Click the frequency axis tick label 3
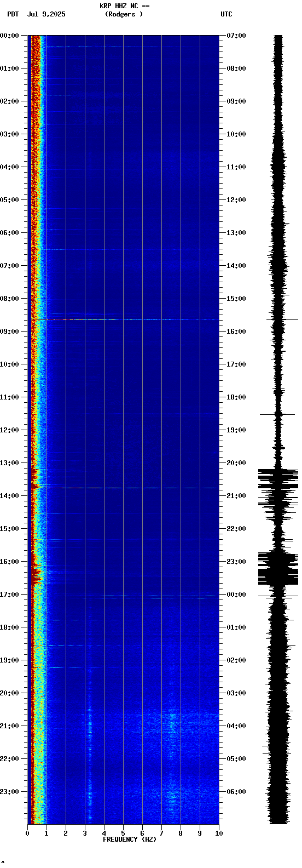 pyautogui.click(x=85, y=833)
